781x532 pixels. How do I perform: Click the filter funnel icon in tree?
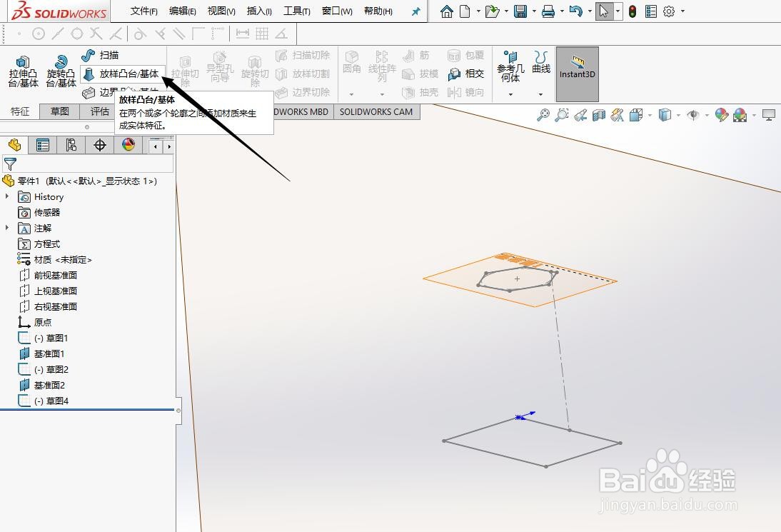[x=10, y=164]
